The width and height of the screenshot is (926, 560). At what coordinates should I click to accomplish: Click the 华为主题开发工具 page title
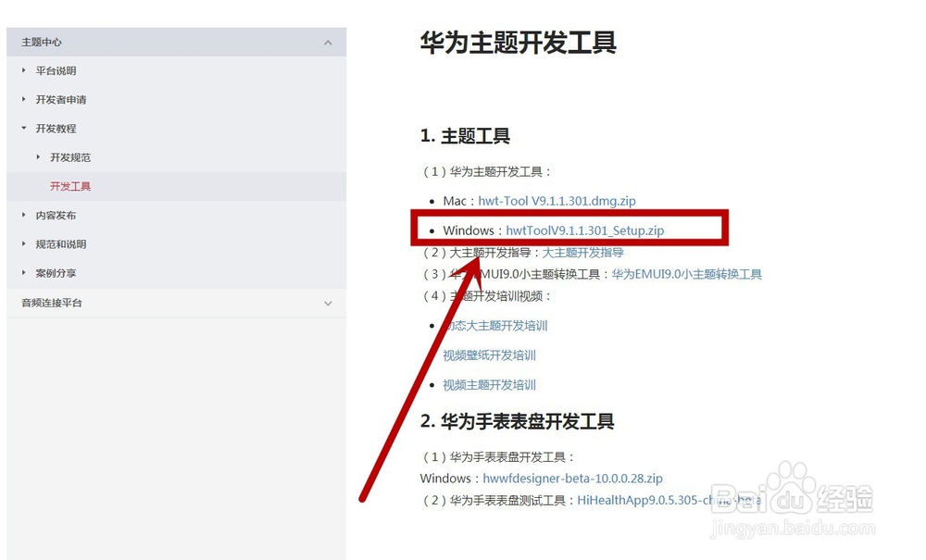tap(519, 44)
